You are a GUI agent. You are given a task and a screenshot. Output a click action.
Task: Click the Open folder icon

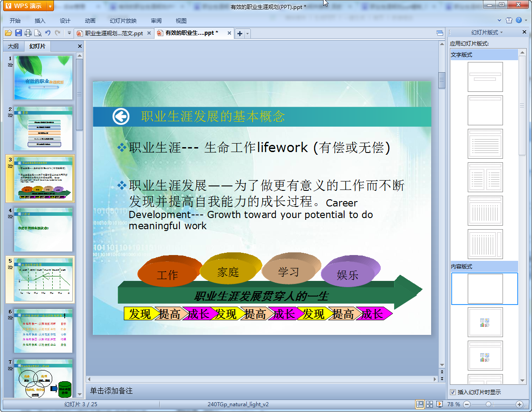point(8,33)
